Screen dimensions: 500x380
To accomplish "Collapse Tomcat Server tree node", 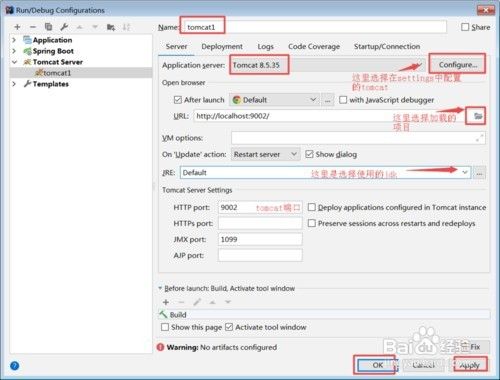I will click(14, 62).
